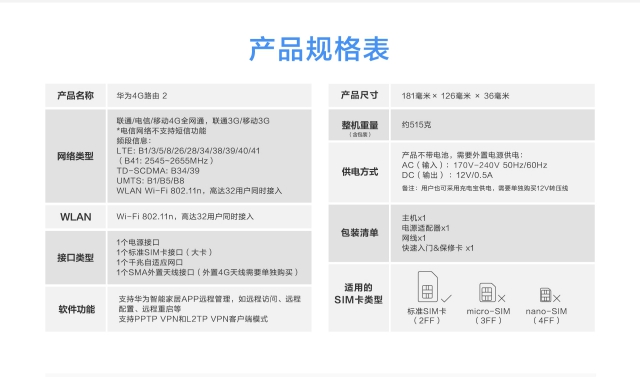Click the 华为4G路由 2 product name text

coord(142,96)
